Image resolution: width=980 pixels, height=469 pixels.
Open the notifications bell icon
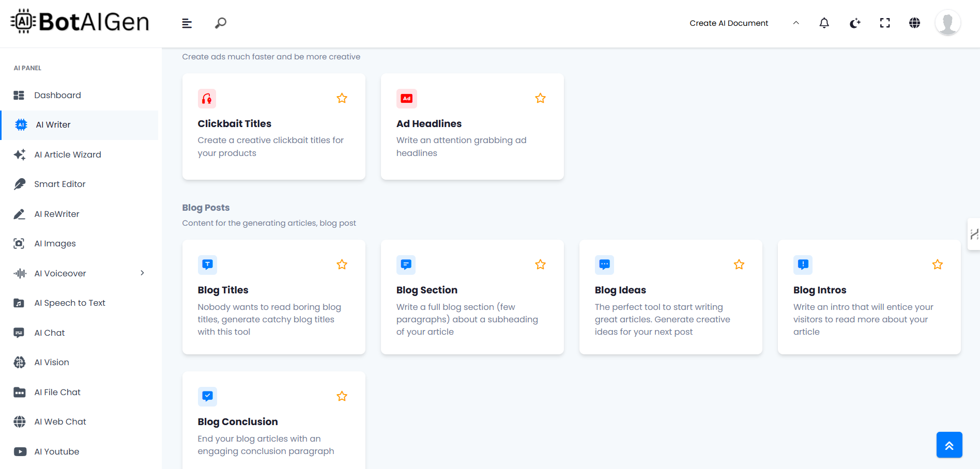[824, 23]
